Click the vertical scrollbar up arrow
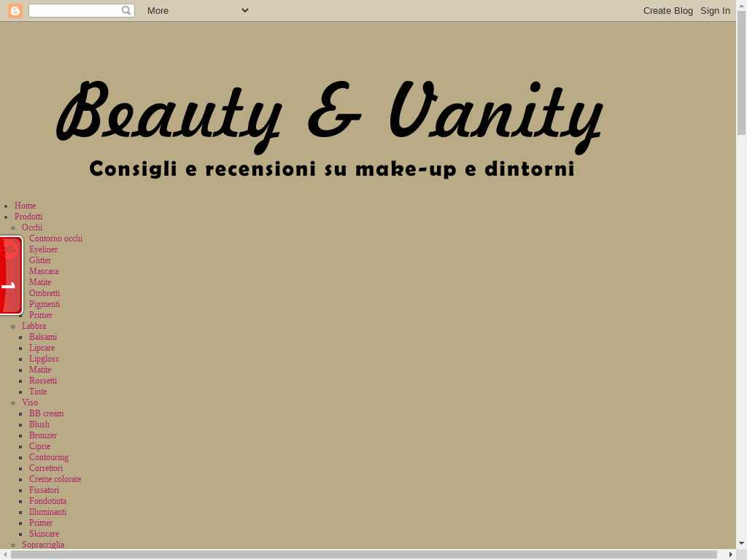The width and height of the screenshot is (747, 560). point(741,5)
